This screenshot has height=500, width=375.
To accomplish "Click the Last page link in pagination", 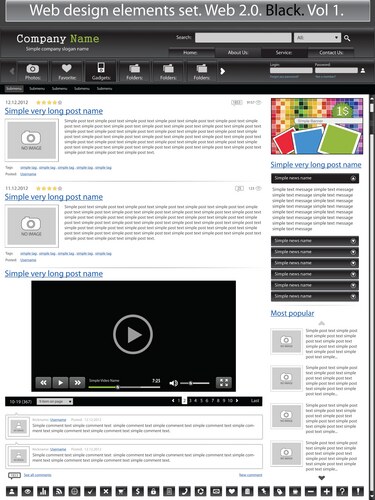I will [255, 401].
